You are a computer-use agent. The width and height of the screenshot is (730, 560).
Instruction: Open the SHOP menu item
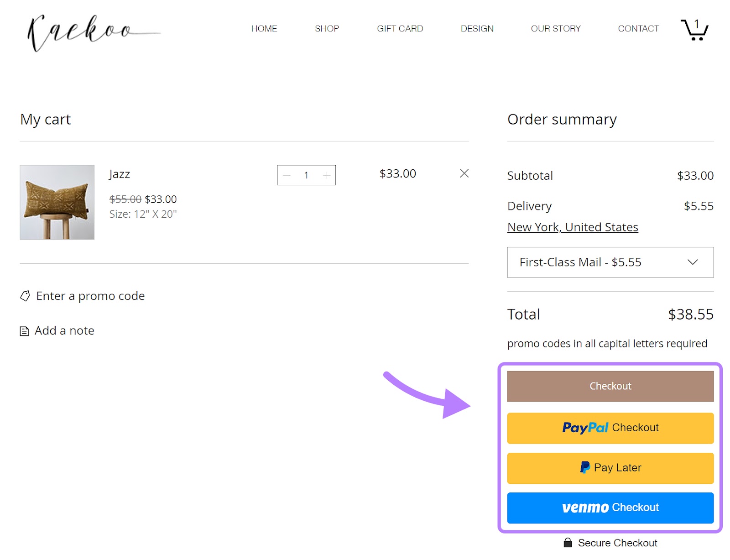coord(326,28)
